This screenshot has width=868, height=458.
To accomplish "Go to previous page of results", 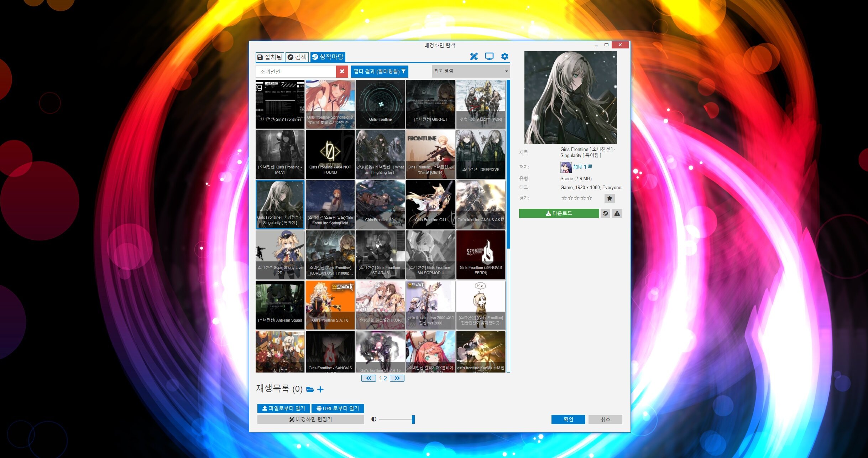I will click(368, 378).
